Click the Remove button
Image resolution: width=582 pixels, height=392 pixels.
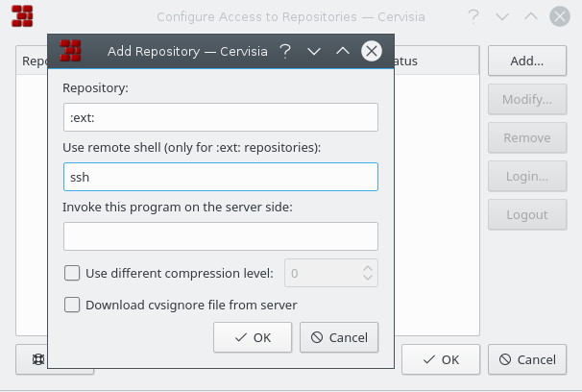(x=527, y=137)
